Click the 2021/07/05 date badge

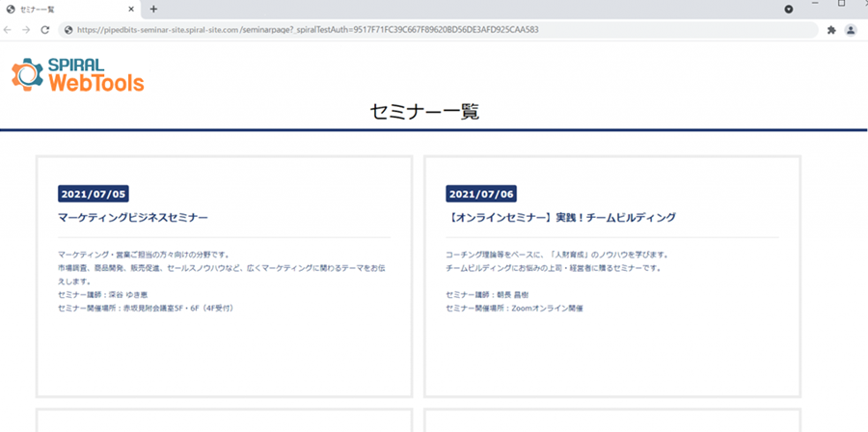pyautogui.click(x=93, y=194)
